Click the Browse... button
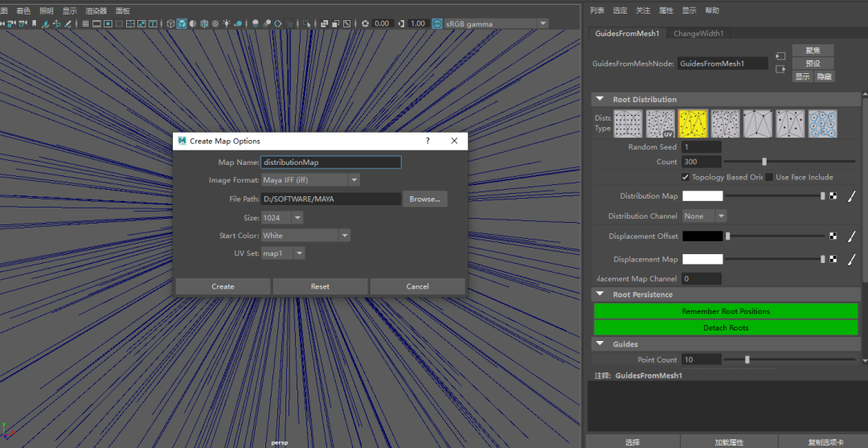The image size is (868, 448). tap(424, 199)
